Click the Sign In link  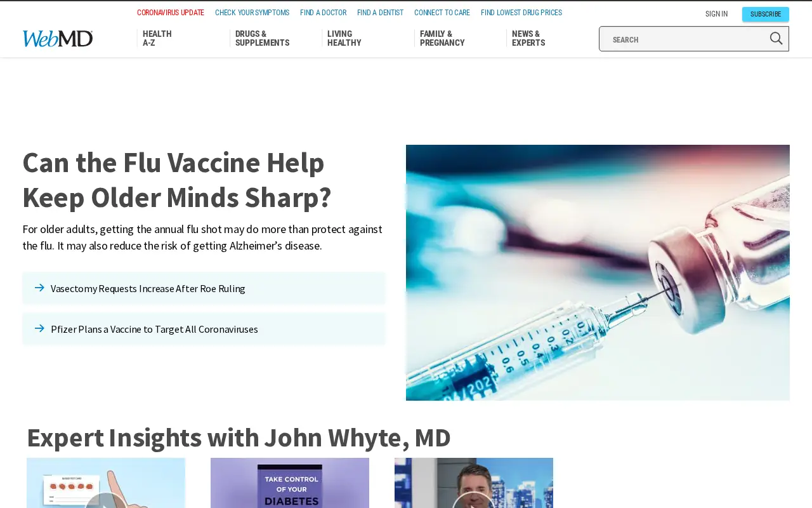coord(716,14)
